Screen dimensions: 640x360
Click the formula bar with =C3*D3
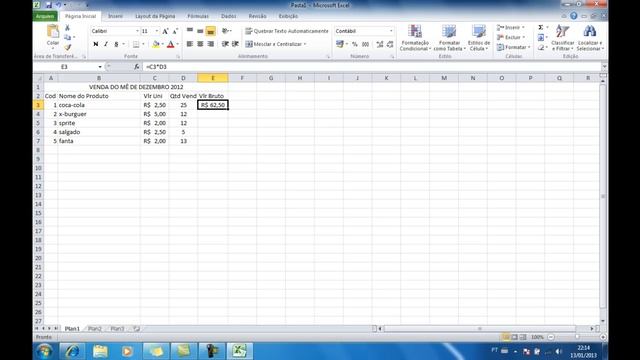(371, 67)
